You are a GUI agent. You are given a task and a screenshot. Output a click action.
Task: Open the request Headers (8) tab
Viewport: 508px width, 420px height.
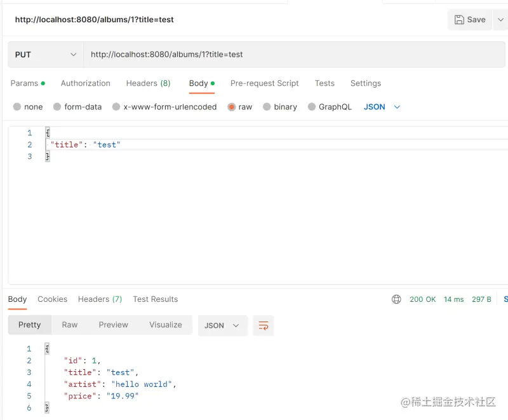[149, 83]
